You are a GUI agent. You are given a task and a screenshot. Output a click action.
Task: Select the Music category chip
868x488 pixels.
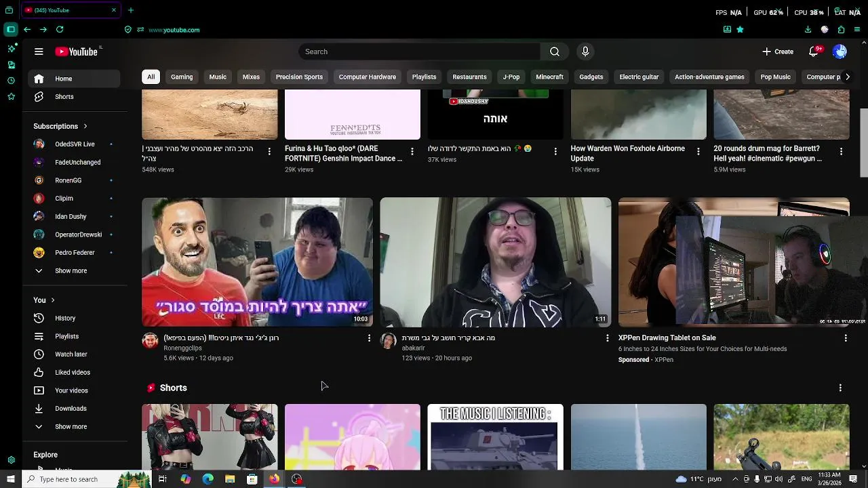[218, 77]
